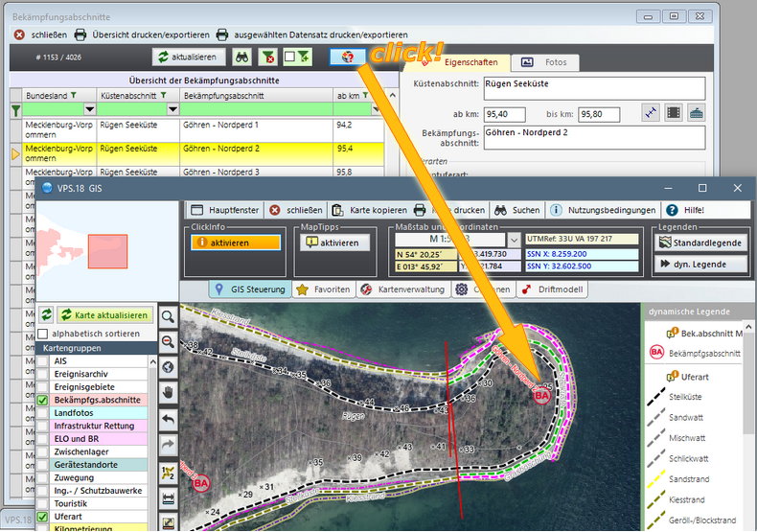The image size is (757, 532).
Task: Click the ab km column header filter funnel
Action: [x=365, y=95]
